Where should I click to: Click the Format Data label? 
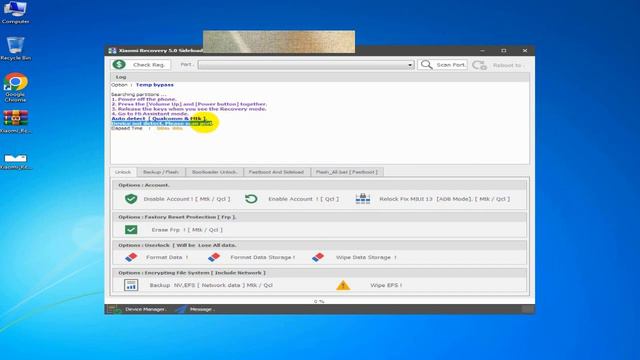click(167, 257)
